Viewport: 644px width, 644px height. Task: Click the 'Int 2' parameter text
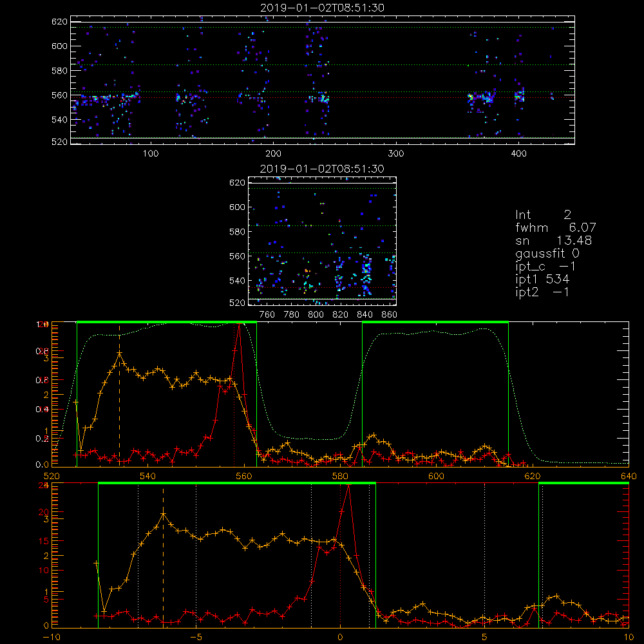click(543, 214)
